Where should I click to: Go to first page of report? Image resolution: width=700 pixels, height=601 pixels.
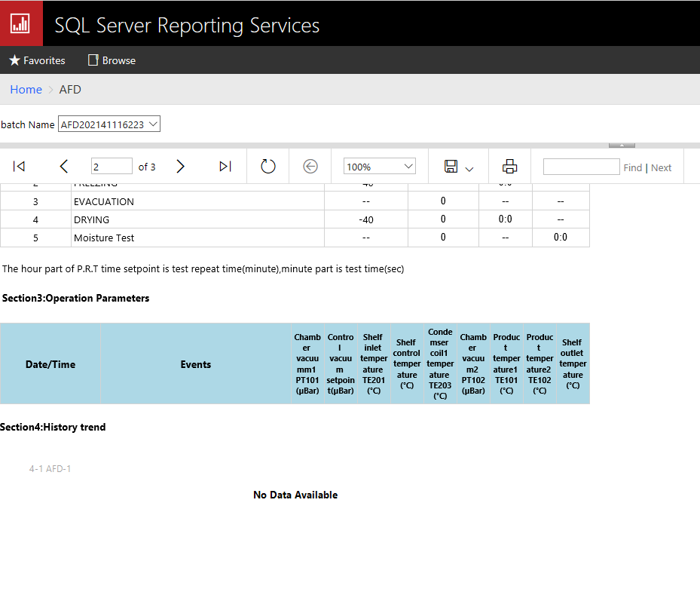[x=19, y=167]
